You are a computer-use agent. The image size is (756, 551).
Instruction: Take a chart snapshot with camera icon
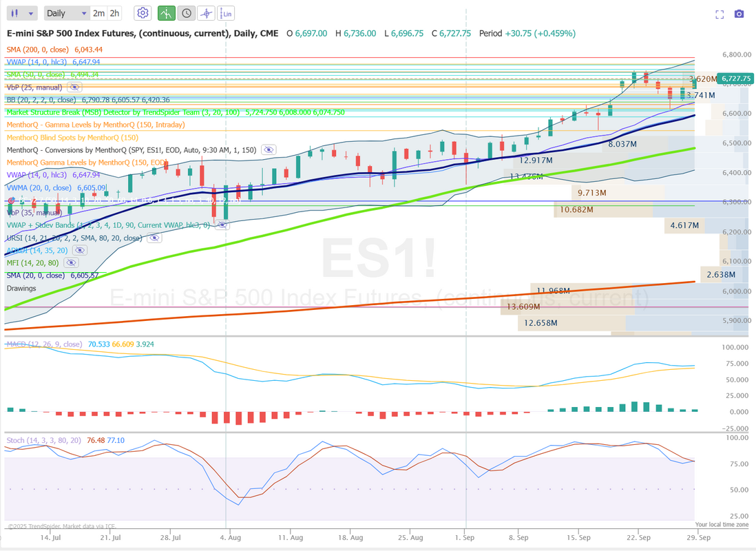pos(739,14)
